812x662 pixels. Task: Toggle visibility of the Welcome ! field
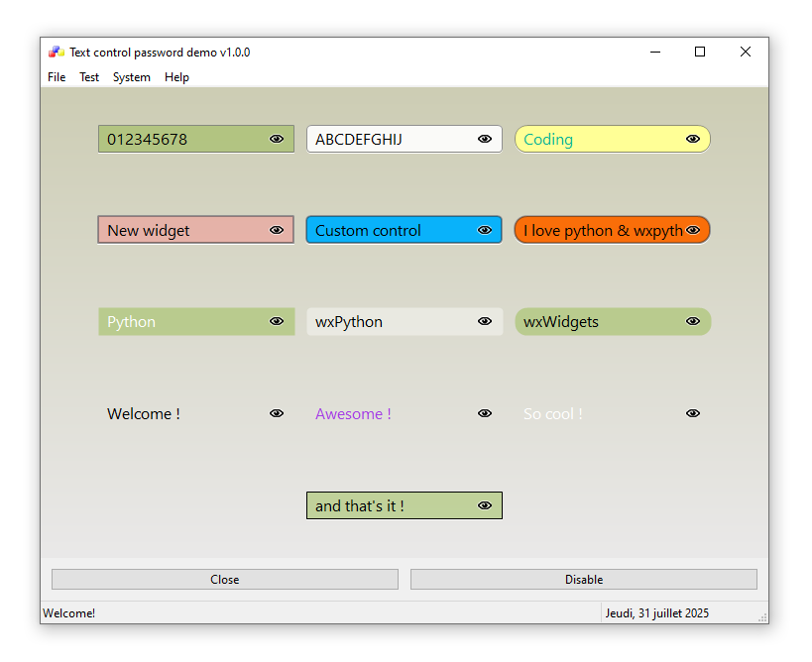tap(277, 414)
